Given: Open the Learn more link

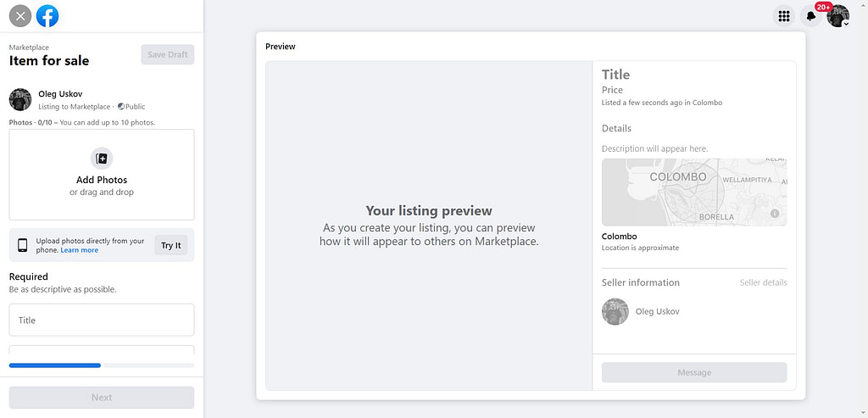Looking at the screenshot, I should click(80, 250).
